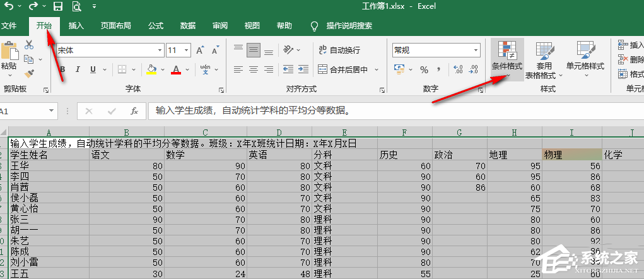
Task: Open print preview from the quick access toolbar
Action: pos(76,6)
